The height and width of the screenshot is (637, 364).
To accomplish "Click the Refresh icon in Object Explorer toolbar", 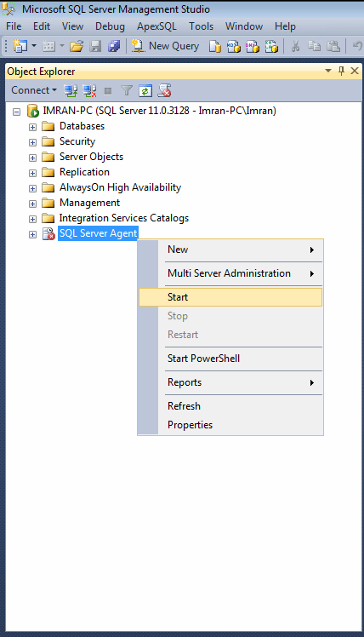I will coord(145,90).
